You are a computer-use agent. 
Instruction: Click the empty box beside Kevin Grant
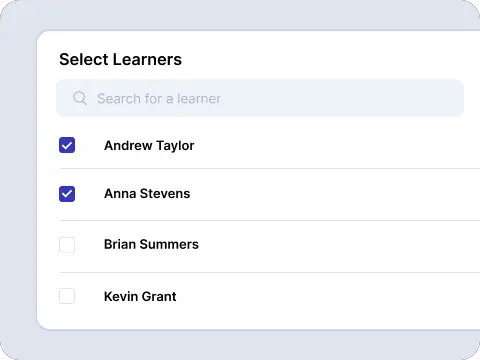67,296
